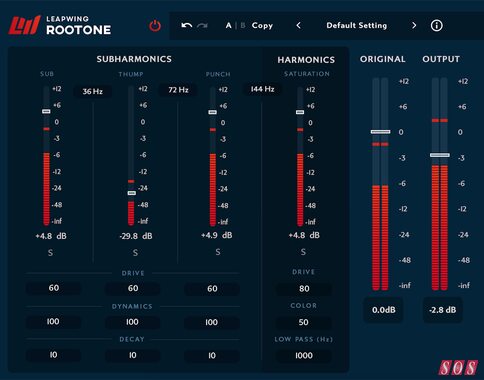Viewport: 484px width, 380px height.
Task: Click the undo arrow icon
Action: coord(186,25)
